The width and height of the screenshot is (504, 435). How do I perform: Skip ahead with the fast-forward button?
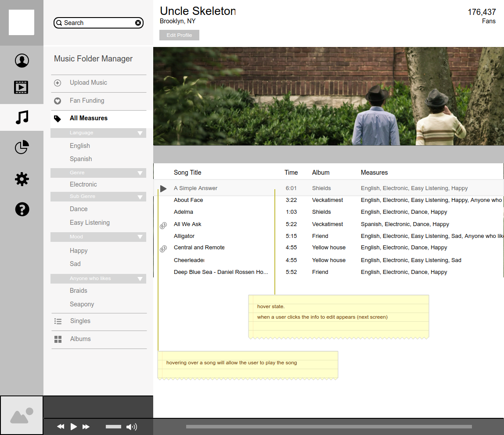[x=86, y=427]
